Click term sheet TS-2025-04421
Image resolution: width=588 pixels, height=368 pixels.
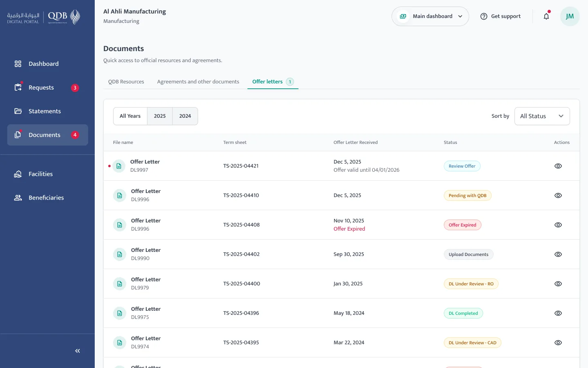pos(241,166)
